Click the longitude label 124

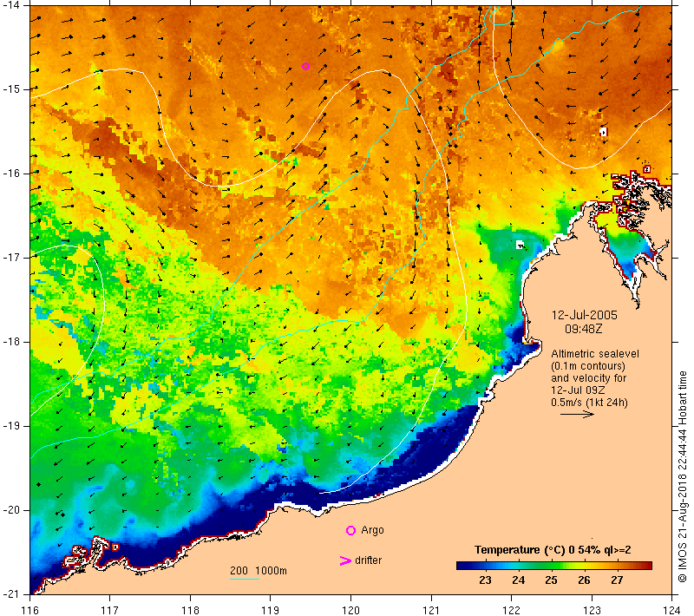[x=672, y=610]
